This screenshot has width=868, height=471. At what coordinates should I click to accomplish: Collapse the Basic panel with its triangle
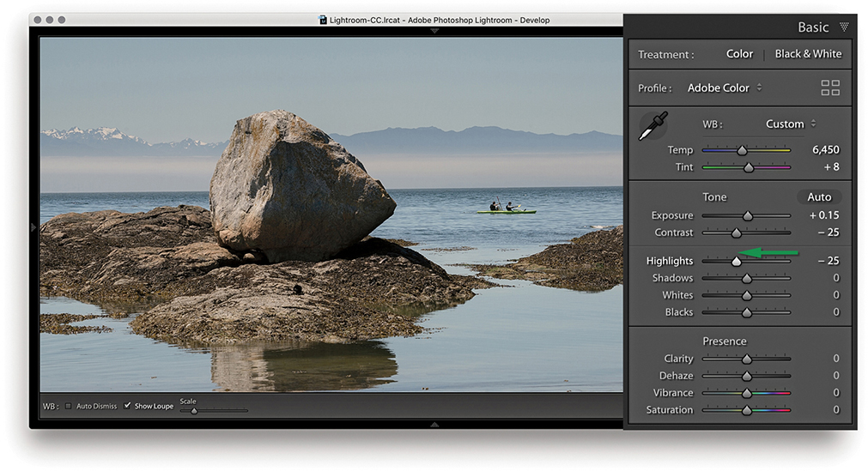click(x=843, y=27)
